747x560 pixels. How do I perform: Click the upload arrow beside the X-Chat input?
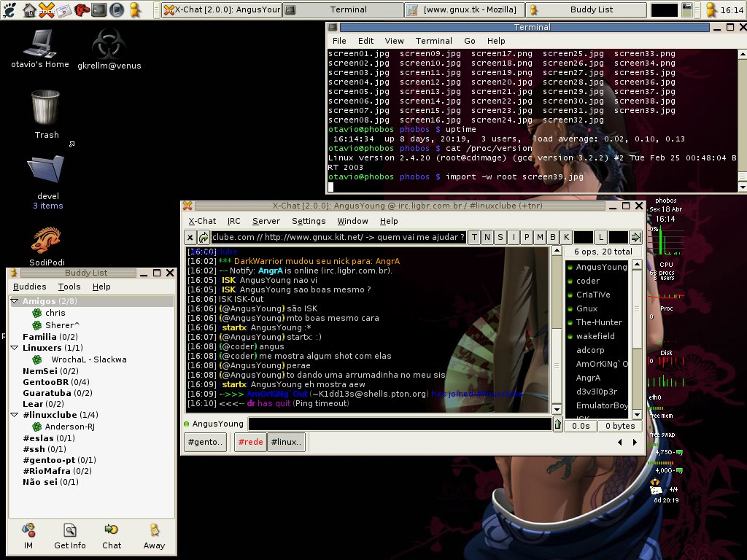tap(557, 424)
